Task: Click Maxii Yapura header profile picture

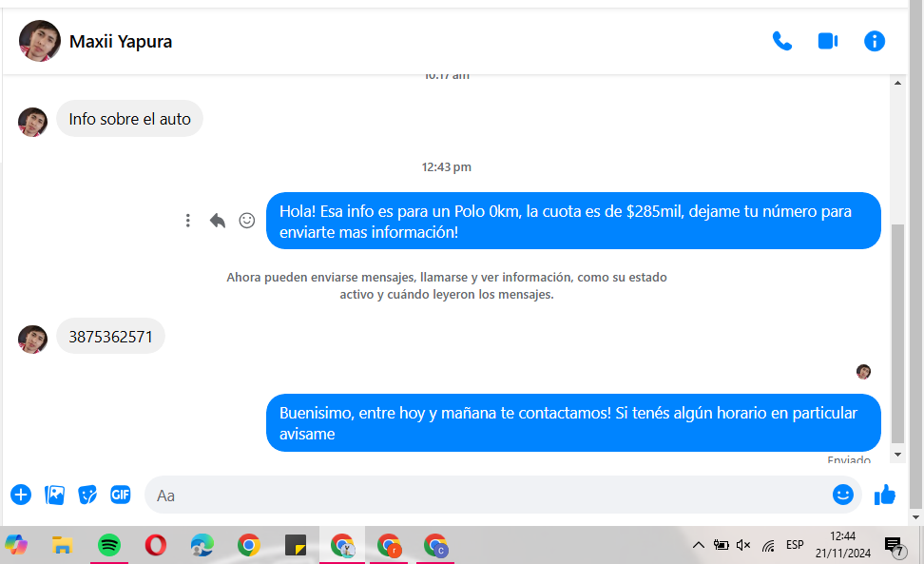Action: coord(40,41)
